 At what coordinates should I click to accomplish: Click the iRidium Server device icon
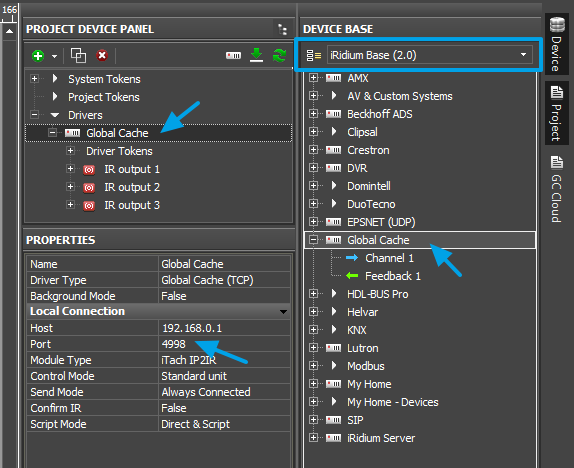tap(333, 438)
